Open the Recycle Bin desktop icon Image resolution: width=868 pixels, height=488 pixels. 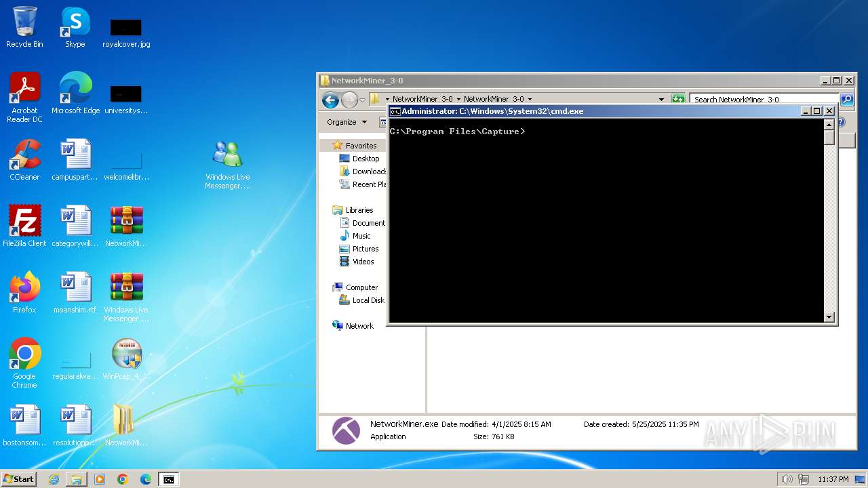(x=24, y=28)
